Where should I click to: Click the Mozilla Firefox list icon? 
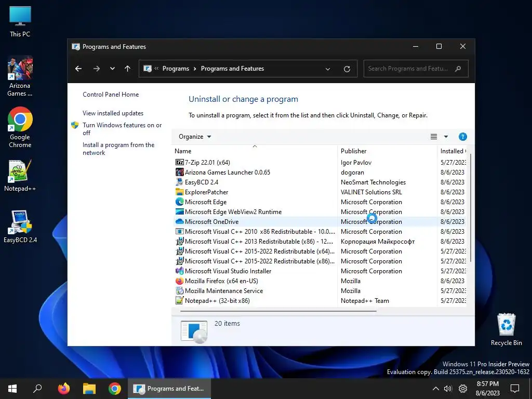point(179,281)
